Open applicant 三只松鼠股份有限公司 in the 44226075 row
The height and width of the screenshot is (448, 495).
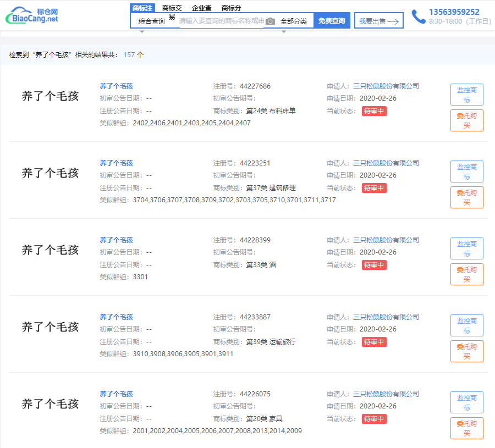pos(386,394)
